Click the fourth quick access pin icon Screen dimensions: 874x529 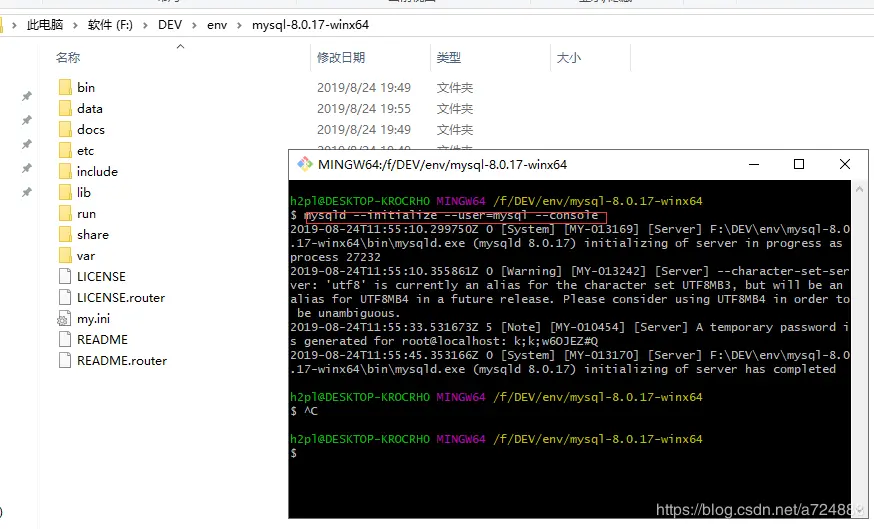tap(26, 168)
